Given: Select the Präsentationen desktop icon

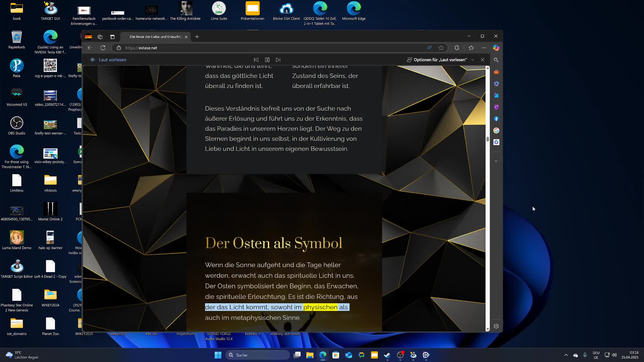Looking at the screenshot, I should pyautogui.click(x=253, y=11).
